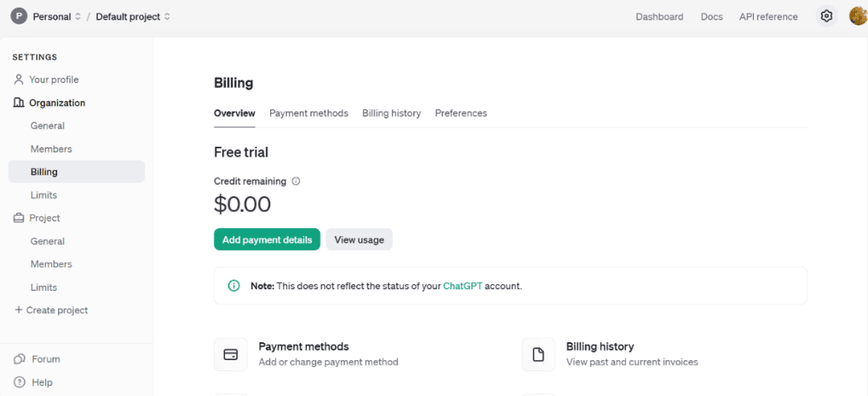Open the user avatar menu

(858, 16)
